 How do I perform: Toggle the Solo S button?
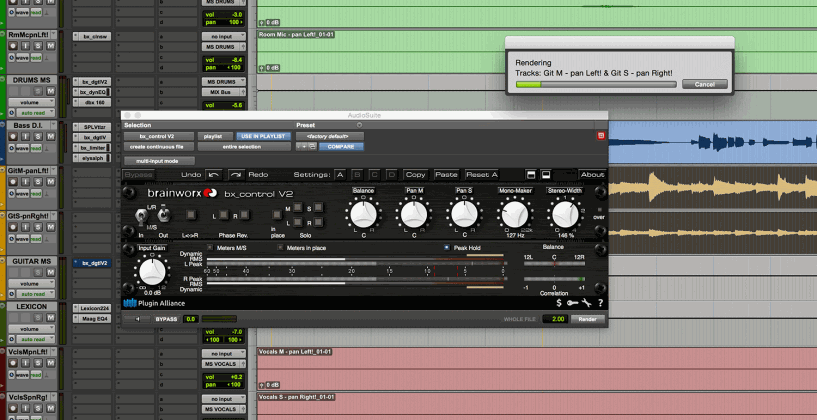click(x=318, y=207)
